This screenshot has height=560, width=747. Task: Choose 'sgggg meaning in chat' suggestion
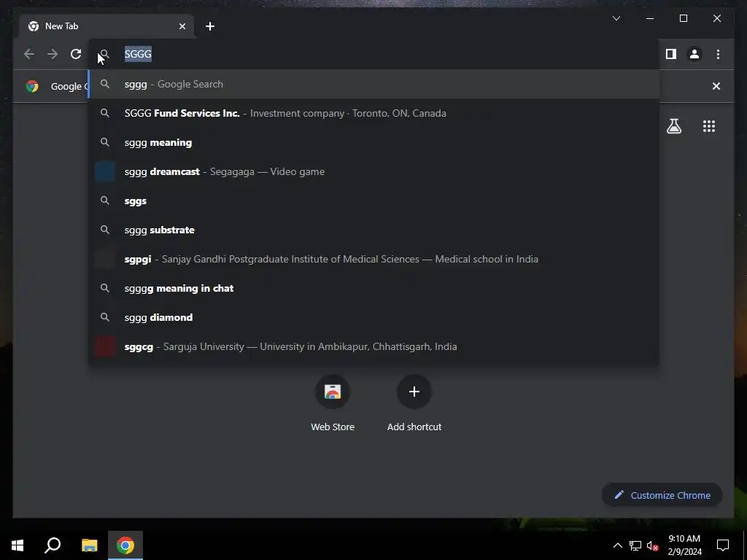374,288
